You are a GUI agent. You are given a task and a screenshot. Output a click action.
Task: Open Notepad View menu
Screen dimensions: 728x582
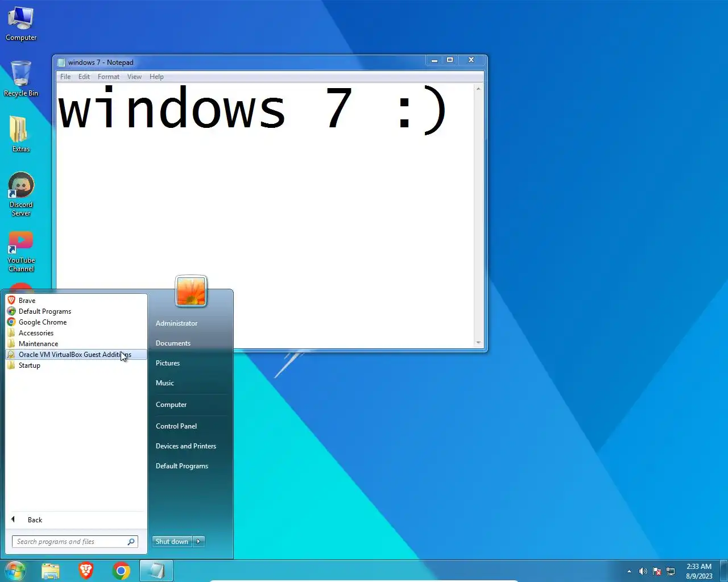134,77
